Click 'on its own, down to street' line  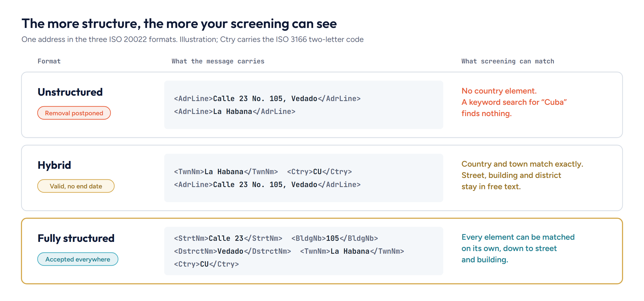click(x=509, y=248)
